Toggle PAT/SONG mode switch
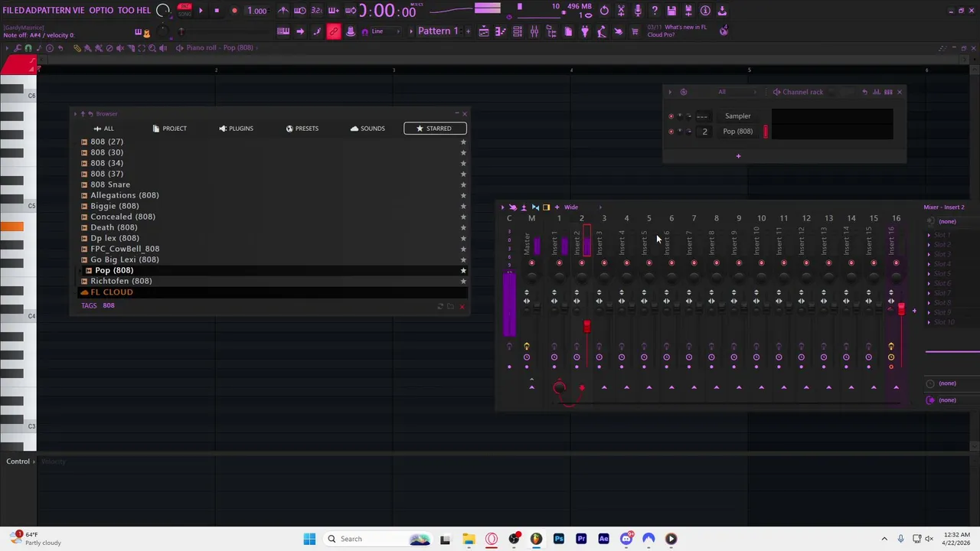Viewport: 980px width, 551px height. 184,10
